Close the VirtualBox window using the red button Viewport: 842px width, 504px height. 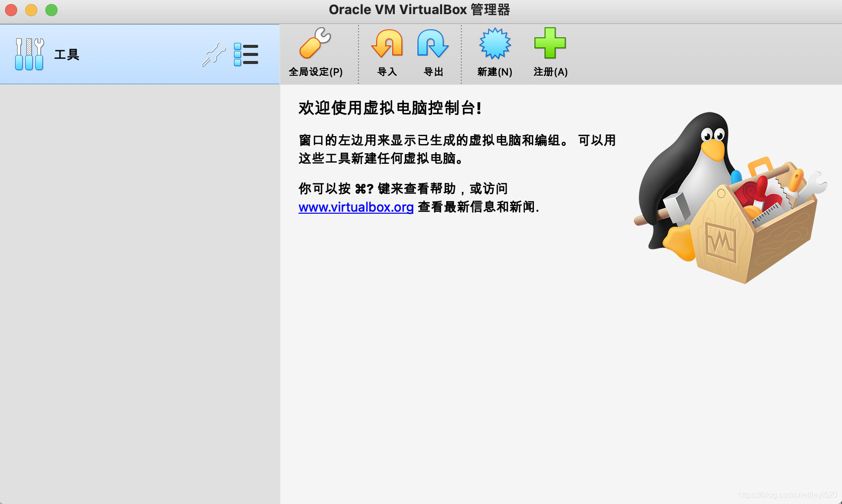(11, 10)
